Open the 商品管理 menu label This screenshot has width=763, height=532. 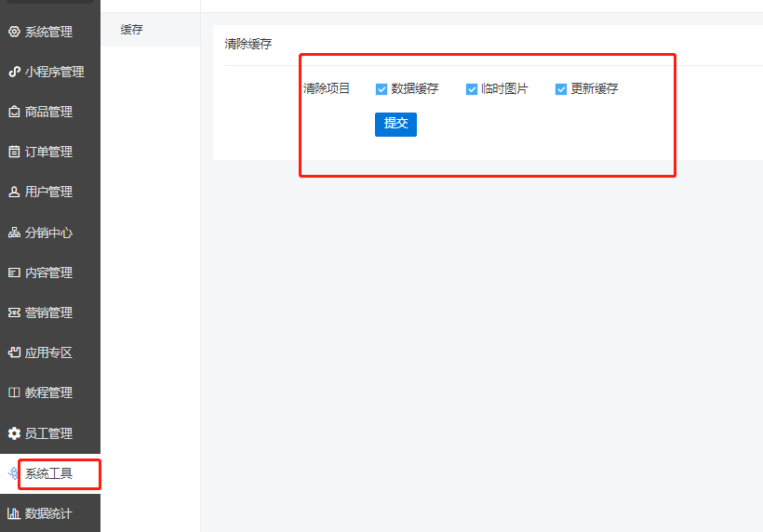48,112
